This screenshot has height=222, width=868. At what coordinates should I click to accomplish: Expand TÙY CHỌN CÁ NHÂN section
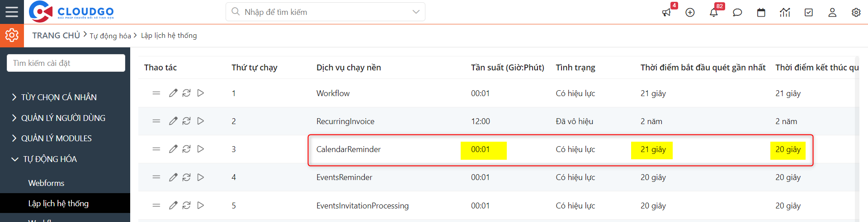(59, 97)
